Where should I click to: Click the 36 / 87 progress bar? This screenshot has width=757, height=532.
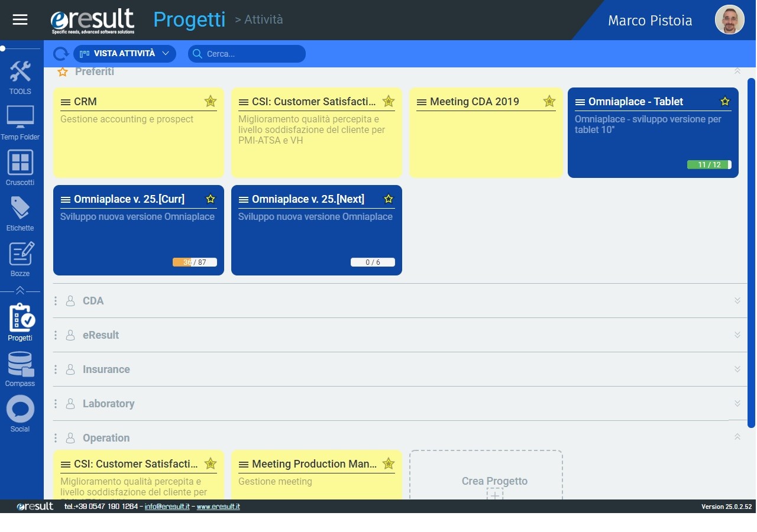[195, 262]
